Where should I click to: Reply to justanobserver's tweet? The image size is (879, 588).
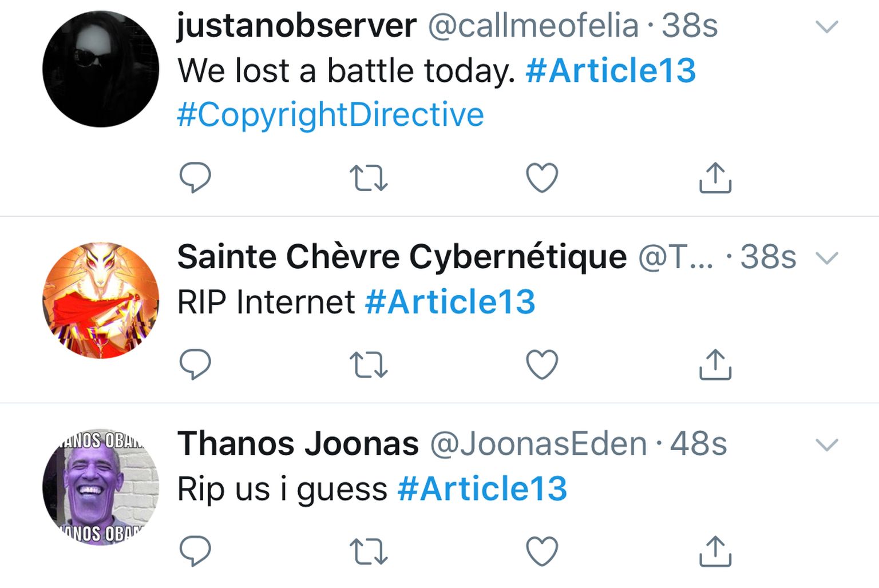click(x=195, y=178)
